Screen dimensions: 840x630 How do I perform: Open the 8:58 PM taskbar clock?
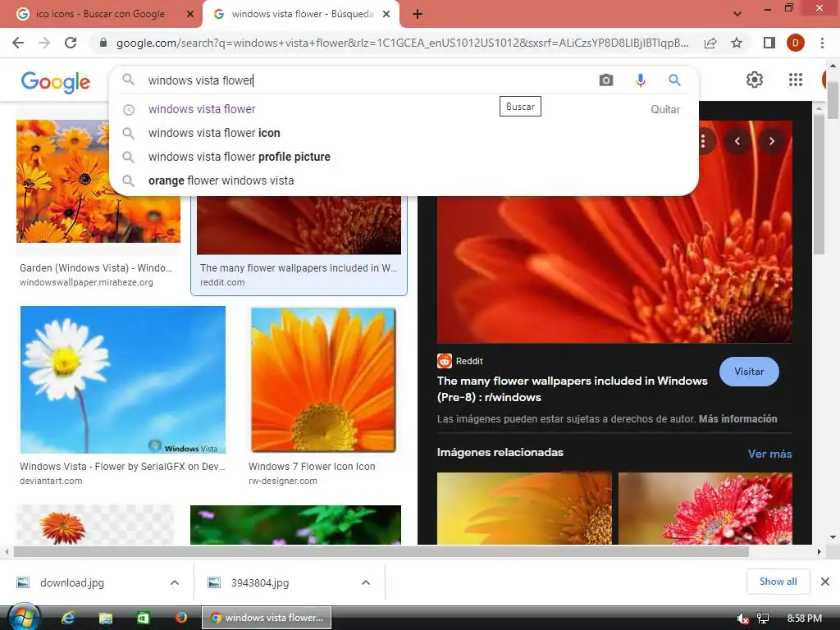tap(804, 619)
